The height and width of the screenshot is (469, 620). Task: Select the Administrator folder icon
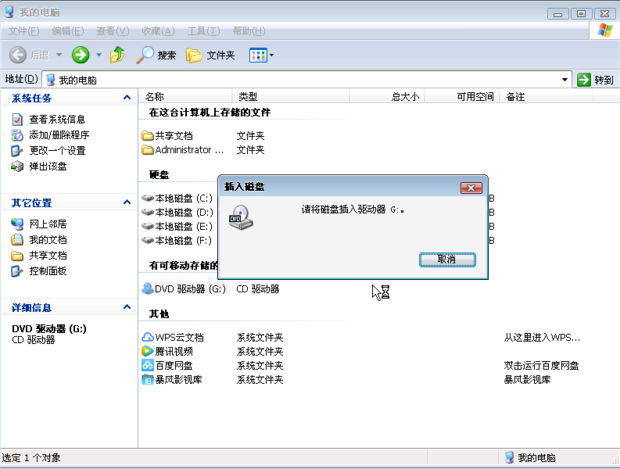[147, 150]
